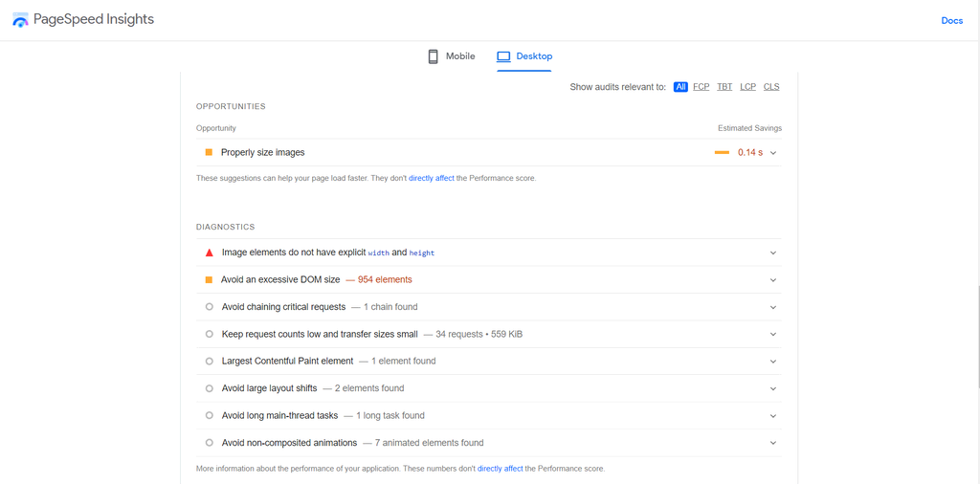Click orange square beside excessive DOM size
This screenshot has height=484, width=980.
pyautogui.click(x=209, y=280)
